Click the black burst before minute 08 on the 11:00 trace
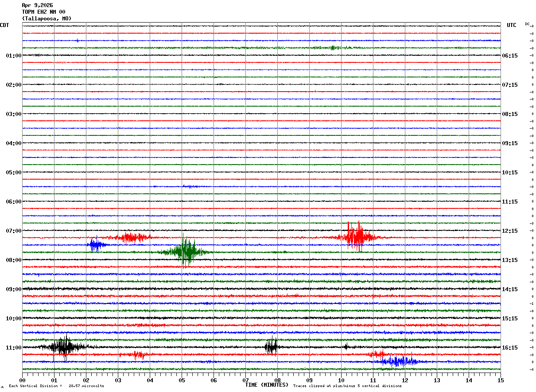The width and height of the screenshot is (536, 392). [272, 347]
